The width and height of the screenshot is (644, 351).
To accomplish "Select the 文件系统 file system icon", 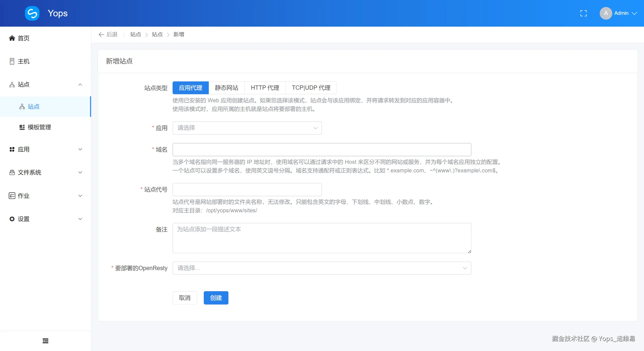I will [12, 172].
